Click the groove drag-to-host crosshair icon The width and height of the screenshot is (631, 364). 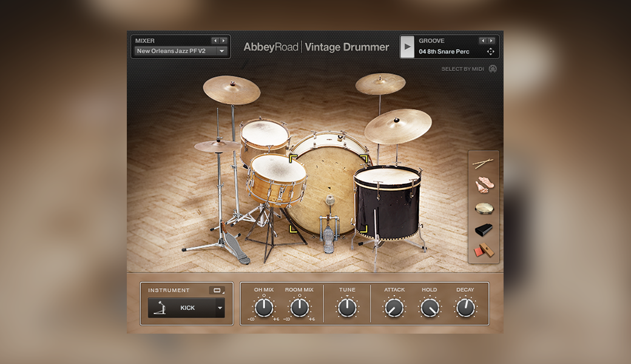pyautogui.click(x=491, y=52)
